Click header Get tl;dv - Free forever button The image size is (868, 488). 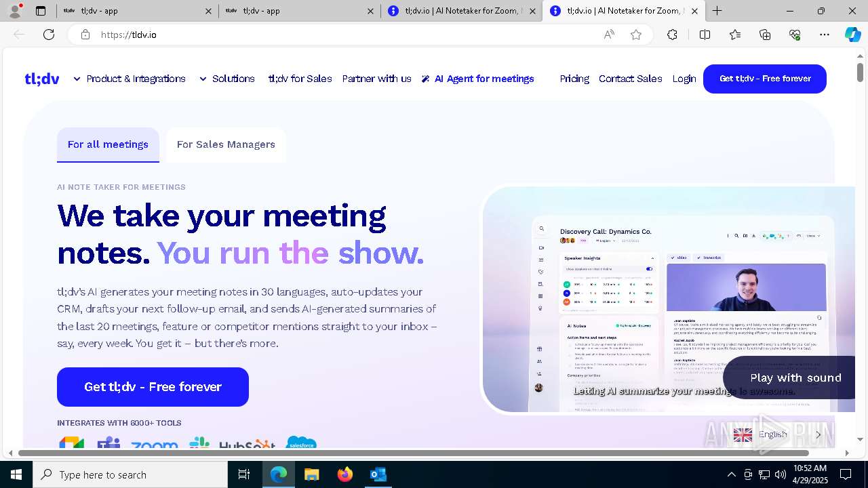[765, 79]
